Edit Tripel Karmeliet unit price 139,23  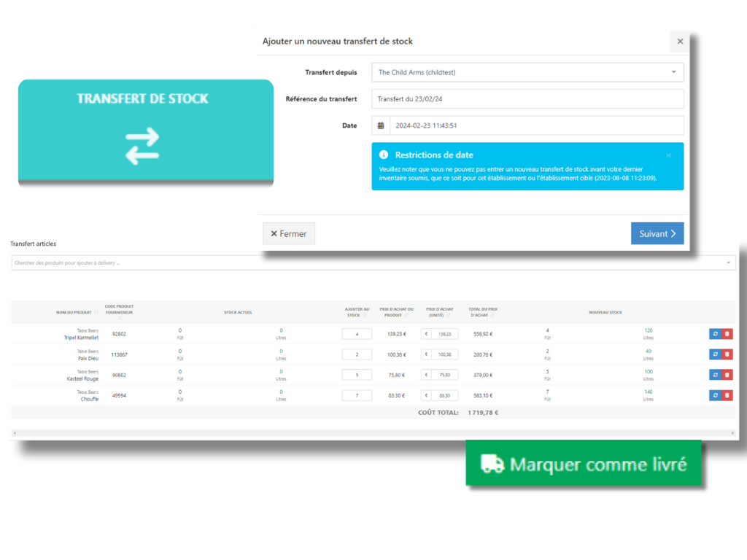pyautogui.click(x=444, y=334)
